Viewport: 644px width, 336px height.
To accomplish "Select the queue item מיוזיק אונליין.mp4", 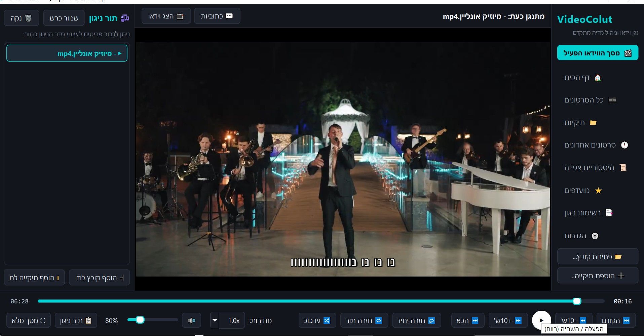I will (67, 53).
